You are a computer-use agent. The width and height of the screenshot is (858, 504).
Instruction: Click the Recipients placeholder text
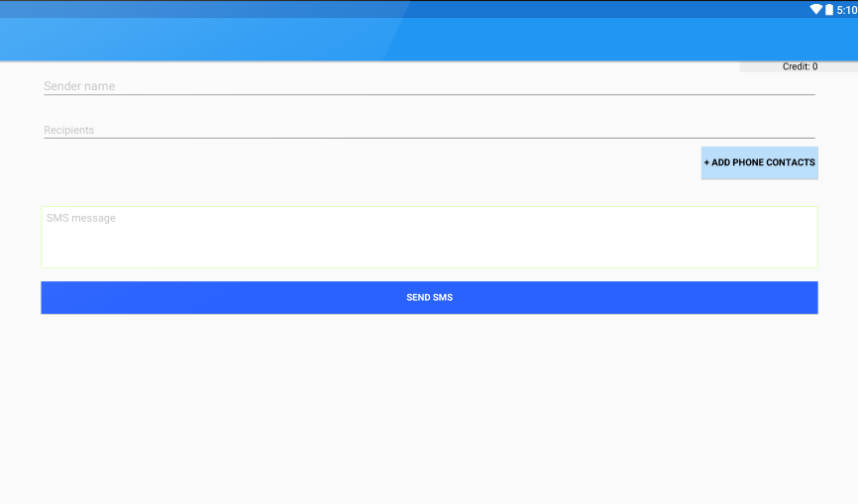69,130
